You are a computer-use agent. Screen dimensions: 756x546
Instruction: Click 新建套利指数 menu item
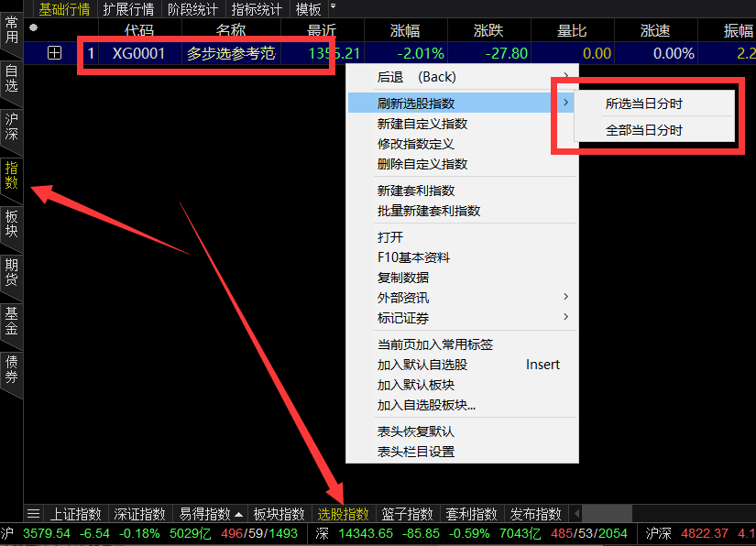coord(463,191)
